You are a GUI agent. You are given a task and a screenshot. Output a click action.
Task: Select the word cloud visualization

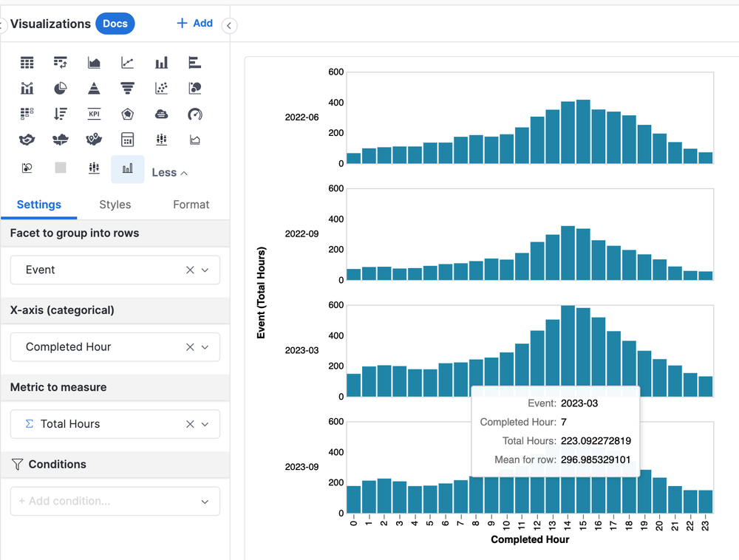[x=161, y=114]
